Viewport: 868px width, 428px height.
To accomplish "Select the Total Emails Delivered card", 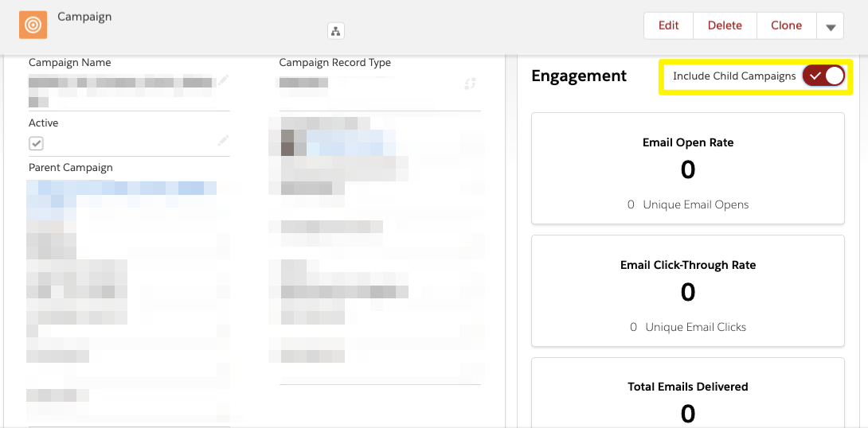I will [687, 393].
